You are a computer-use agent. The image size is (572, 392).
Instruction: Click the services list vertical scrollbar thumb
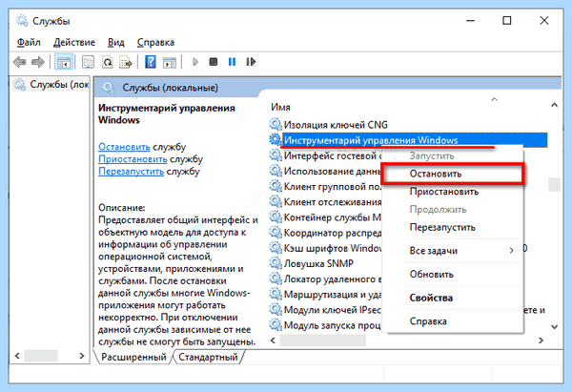point(555,184)
